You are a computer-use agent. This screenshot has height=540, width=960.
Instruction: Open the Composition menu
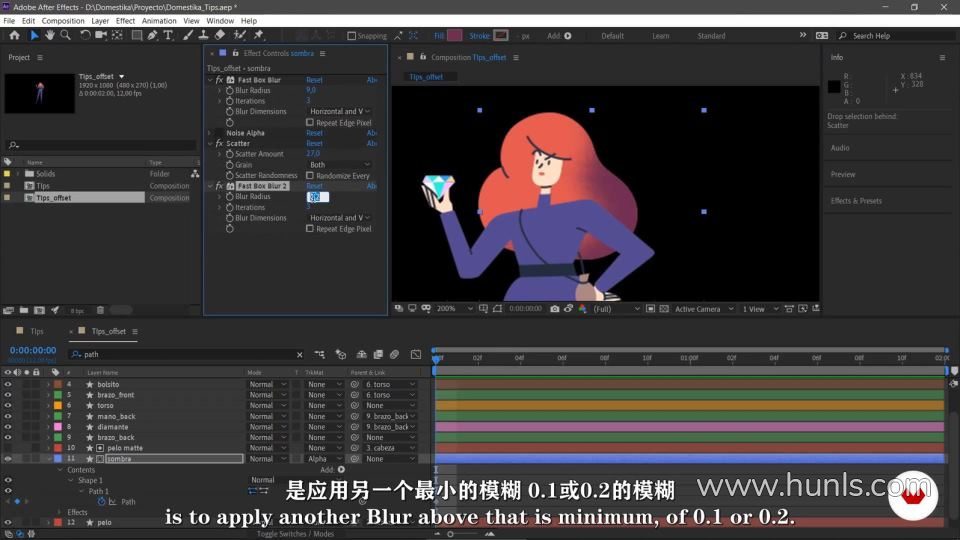[63, 21]
